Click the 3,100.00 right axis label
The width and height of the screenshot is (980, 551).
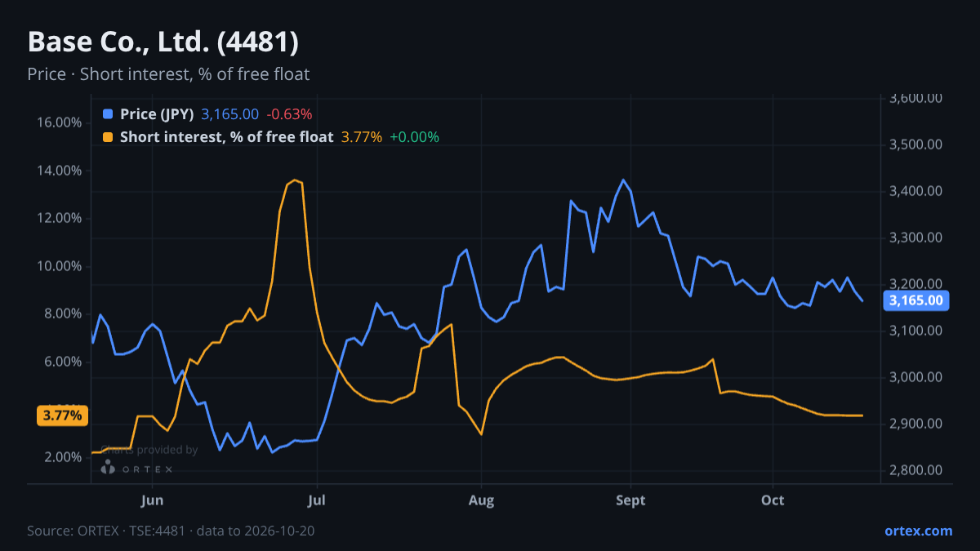[x=915, y=331]
